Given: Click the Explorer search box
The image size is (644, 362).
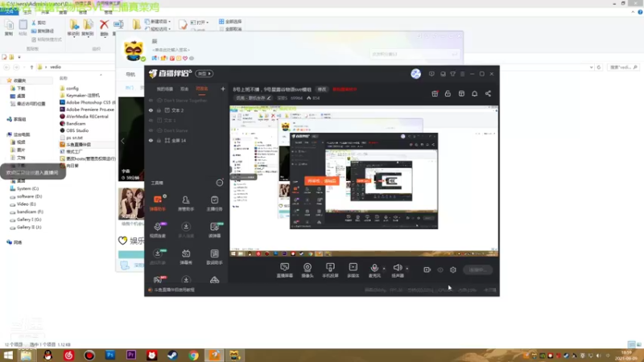Looking at the screenshot, I should coord(623,67).
